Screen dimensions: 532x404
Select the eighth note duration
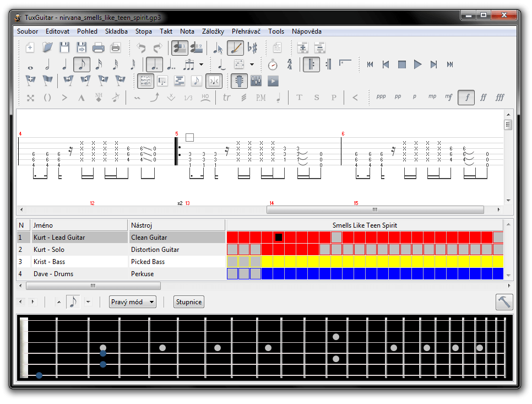click(x=82, y=64)
